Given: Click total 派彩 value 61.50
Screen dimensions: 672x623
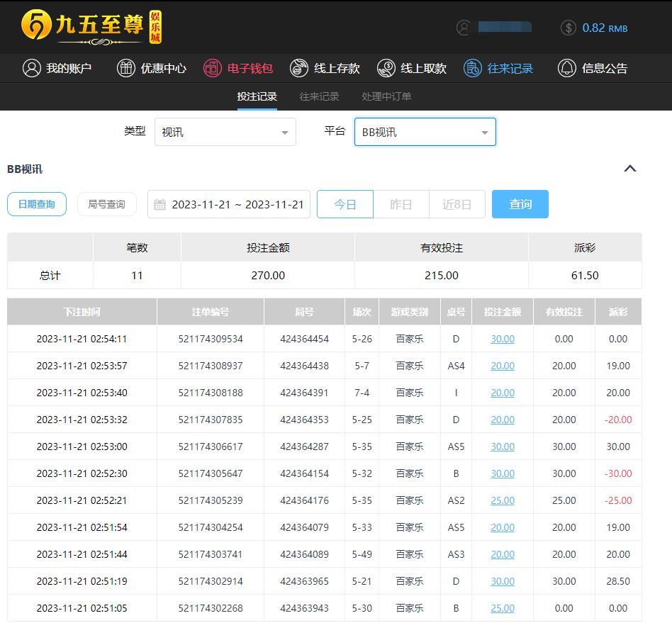Looking at the screenshot, I should (x=585, y=276).
